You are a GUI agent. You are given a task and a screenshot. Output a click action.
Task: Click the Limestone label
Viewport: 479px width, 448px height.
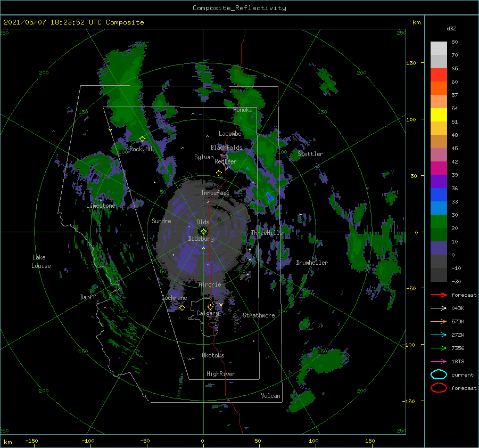101,206
